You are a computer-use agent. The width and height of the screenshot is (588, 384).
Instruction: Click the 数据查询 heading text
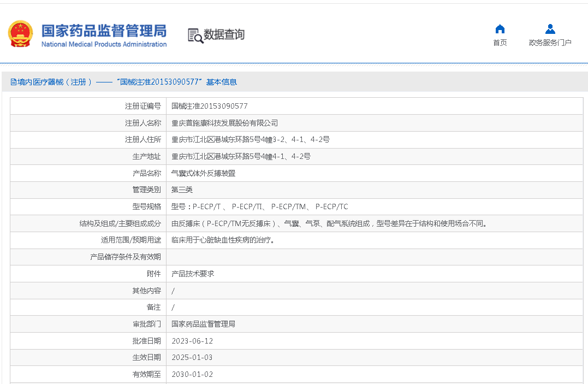click(x=224, y=34)
